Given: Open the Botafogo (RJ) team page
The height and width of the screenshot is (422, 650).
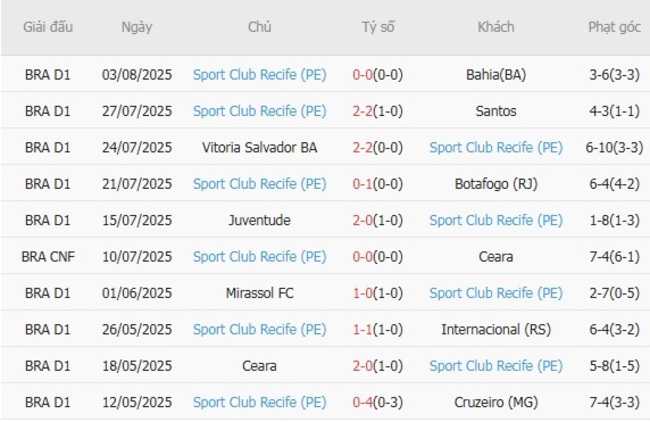Looking at the screenshot, I should pos(496,183).
